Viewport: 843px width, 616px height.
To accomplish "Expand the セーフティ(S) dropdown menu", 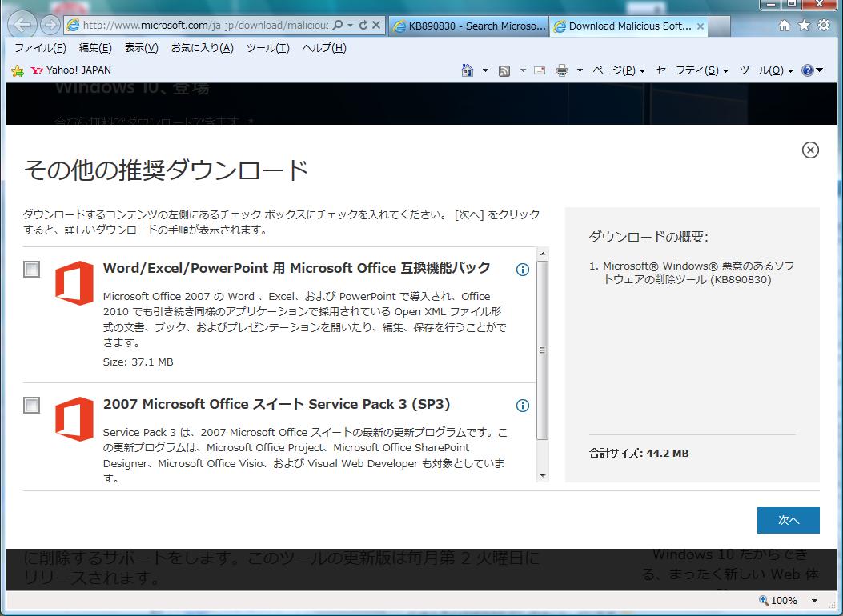I will (x=692, y=70).
